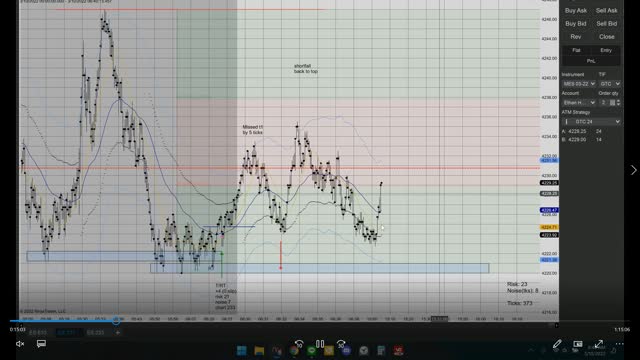
Task: Unmute the video with the speaker icon
Action: click(20, 344)
